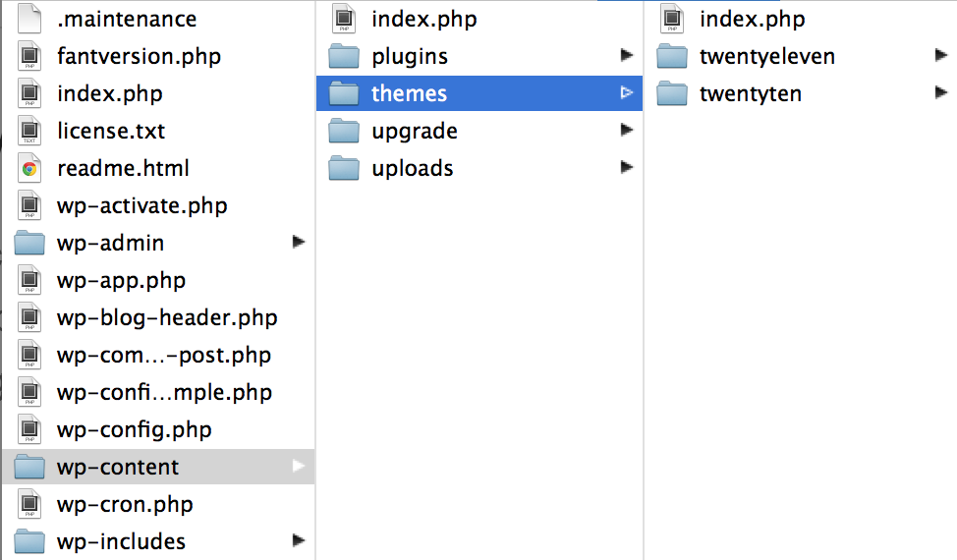957x560 pixels.
Task: Click the twentyeleven folder icon
Action: click(x=672, y=57)
